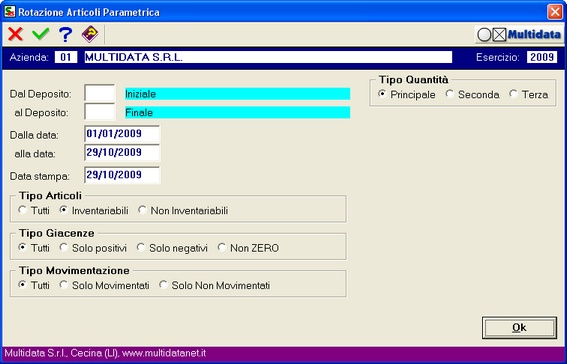Select Solo Movimentati option
The height and width of the screenshot is (364, 567).
[x=104, y=285]
